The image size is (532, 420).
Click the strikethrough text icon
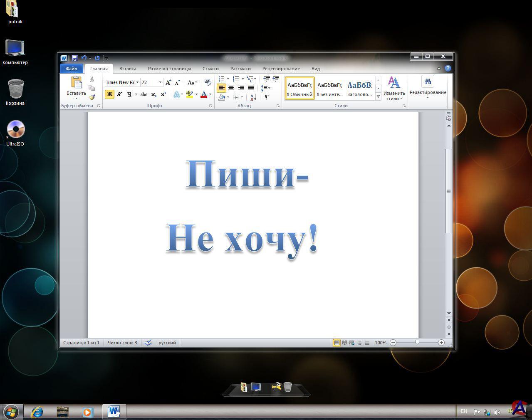click(144, 94)
